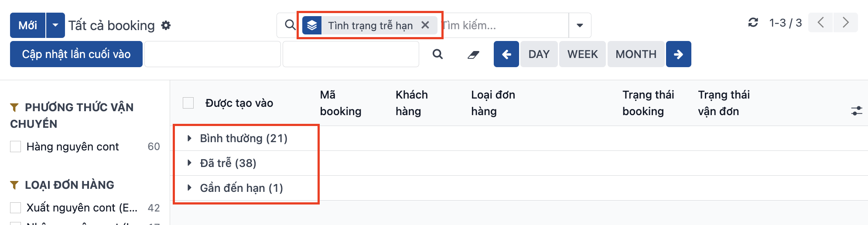This screenshot has width=868, height=225.
Task: Open dropdown arrow beside Mới button
Action: tap(55, 25)
